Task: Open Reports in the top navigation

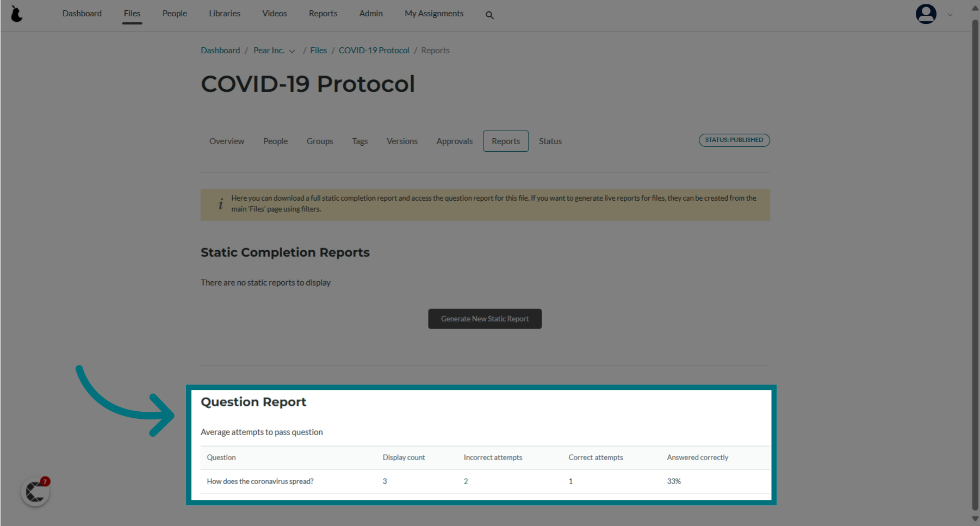Action: 323,14
